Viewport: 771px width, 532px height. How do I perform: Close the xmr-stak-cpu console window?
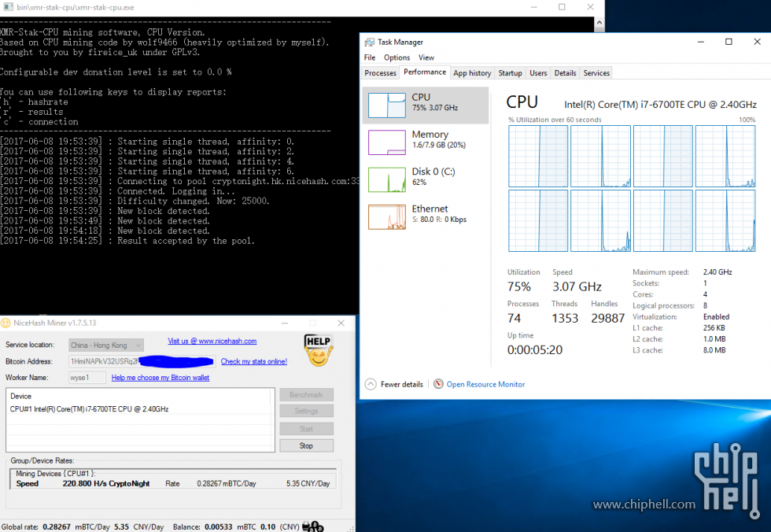pos(590,7)
